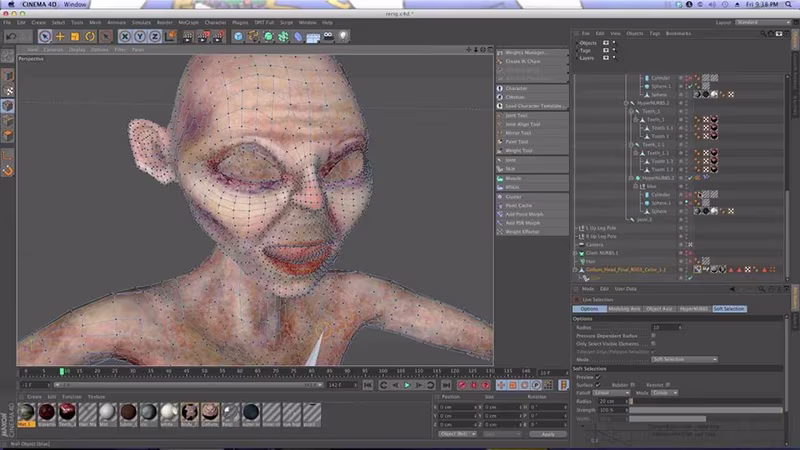Toggle Only Select Visible Elements checkbox
The height and width of the screenshot is (450, 800).
point(653,344)
